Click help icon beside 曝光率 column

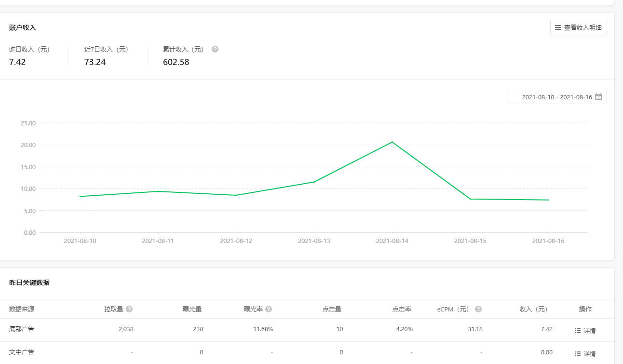click(x=269, y=309)
